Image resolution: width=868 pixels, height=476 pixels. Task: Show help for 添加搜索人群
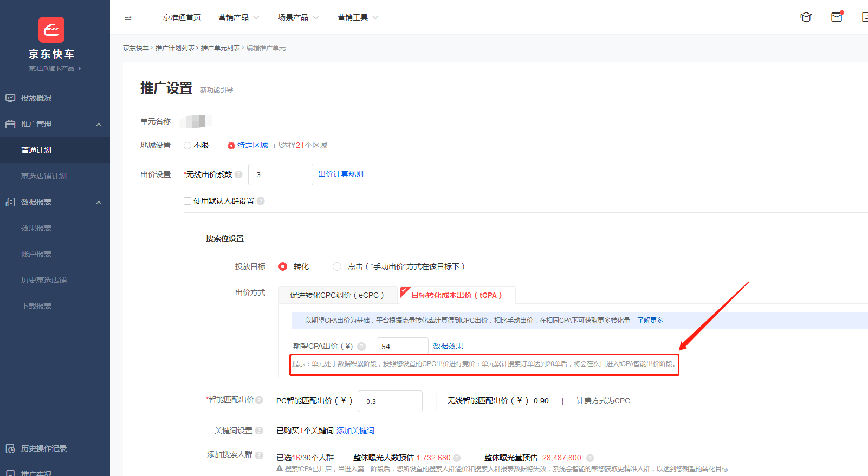point(259,455)
